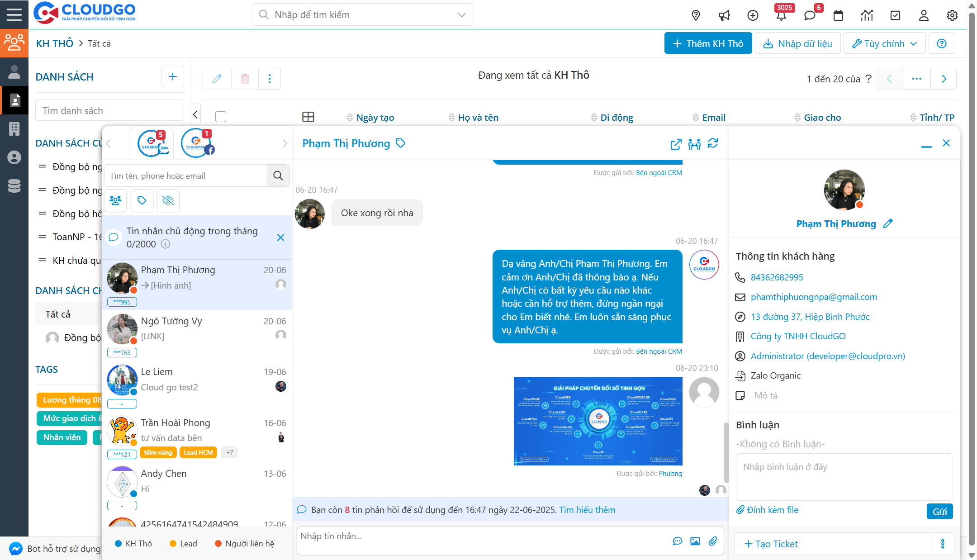Open conversation in new window via external-link icon
The image size is (977, 560).
click(676, 144)
